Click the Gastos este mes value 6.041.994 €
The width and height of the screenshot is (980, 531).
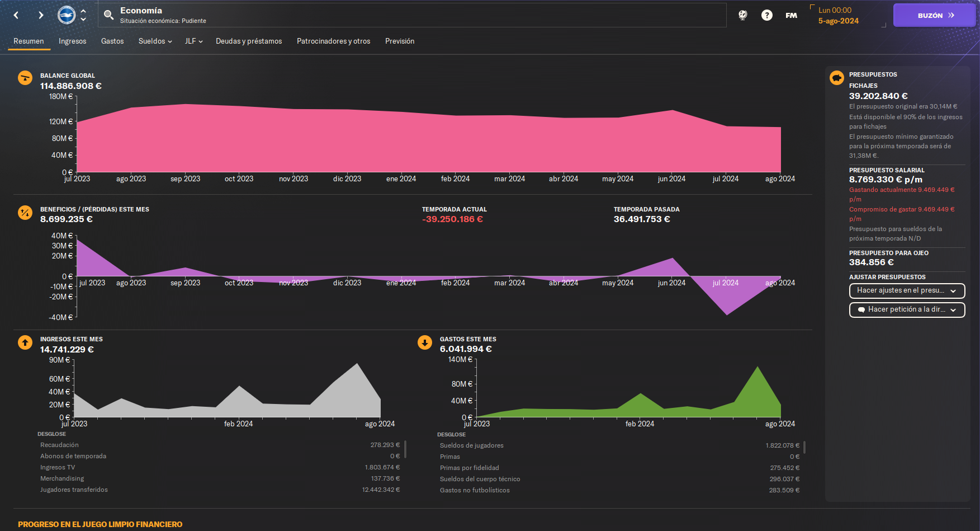coord(466,349)
